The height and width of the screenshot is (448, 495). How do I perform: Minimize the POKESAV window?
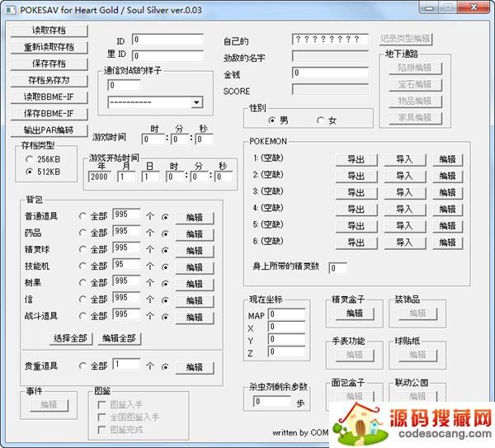[429, 7]
